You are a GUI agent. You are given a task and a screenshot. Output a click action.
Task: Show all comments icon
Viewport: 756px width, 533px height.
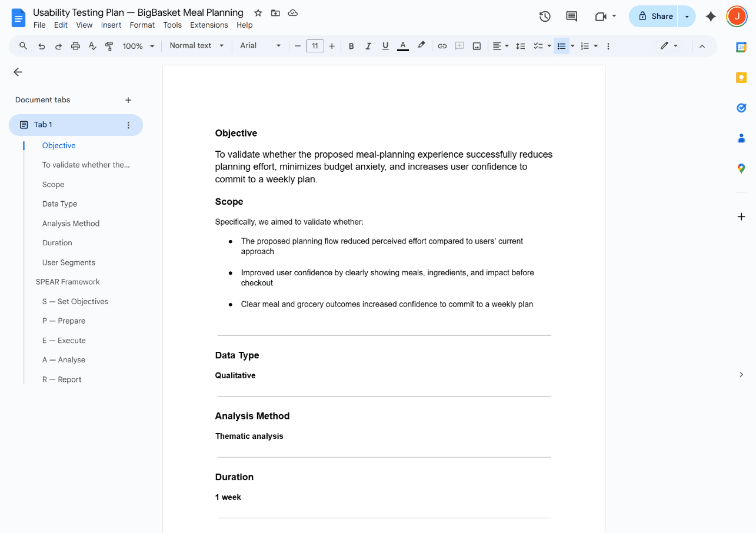[571, 16]
